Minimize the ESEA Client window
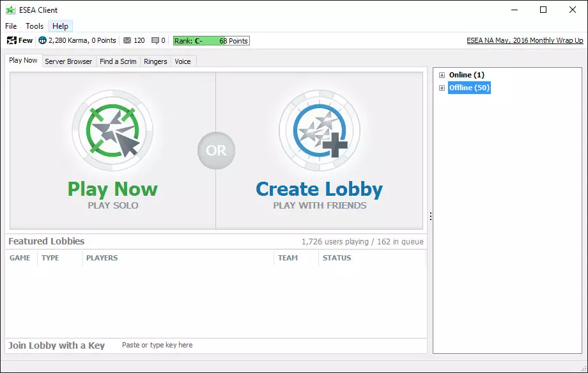 (x=514, y=10)
